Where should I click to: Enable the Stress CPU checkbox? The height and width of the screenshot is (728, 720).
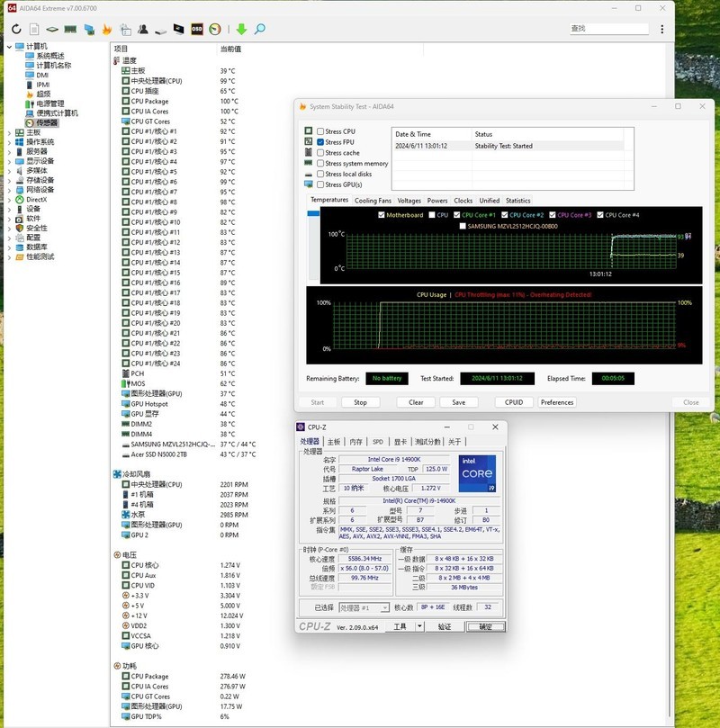320,131
